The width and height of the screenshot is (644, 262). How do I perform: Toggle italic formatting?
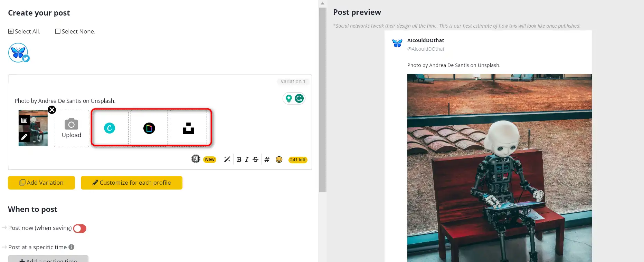point(247,159)
